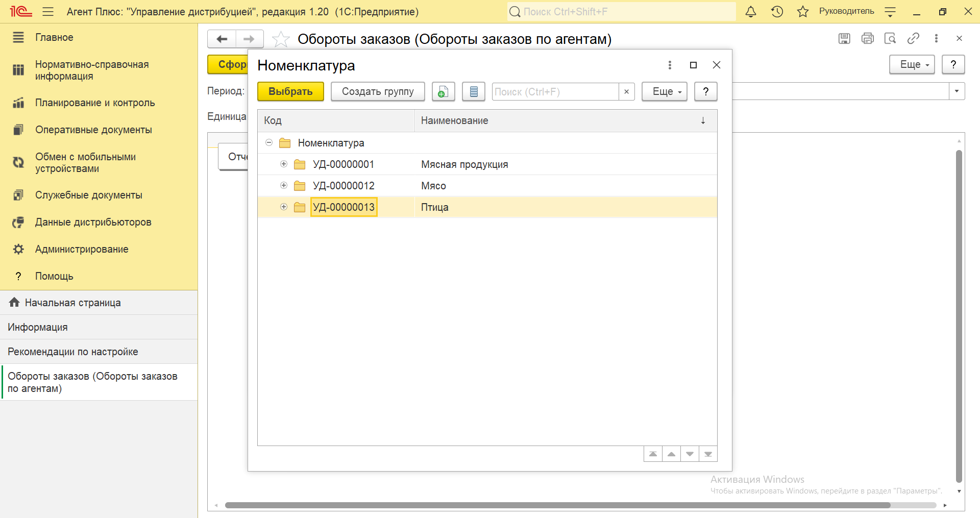Open Обмен с мобильными устройствами section

tap(99, 163)
